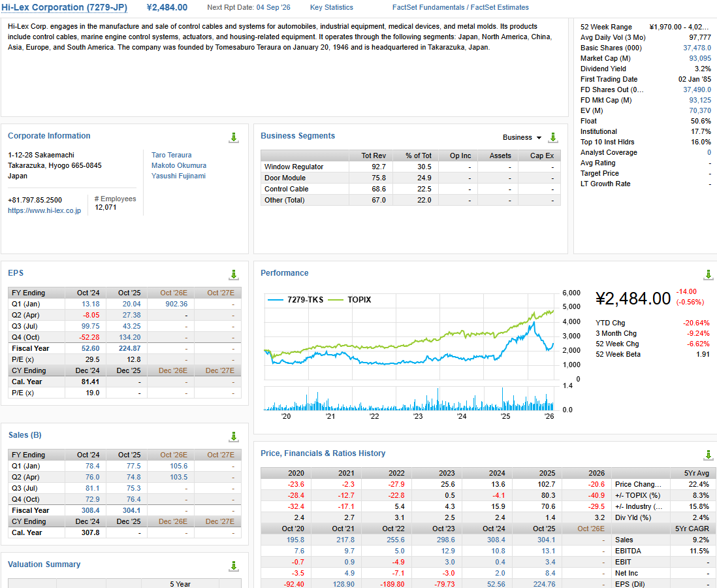The image size is (717, 588).
Task: Click Q2 Oct '26E sales value 103.5
Action: [179, 478]
